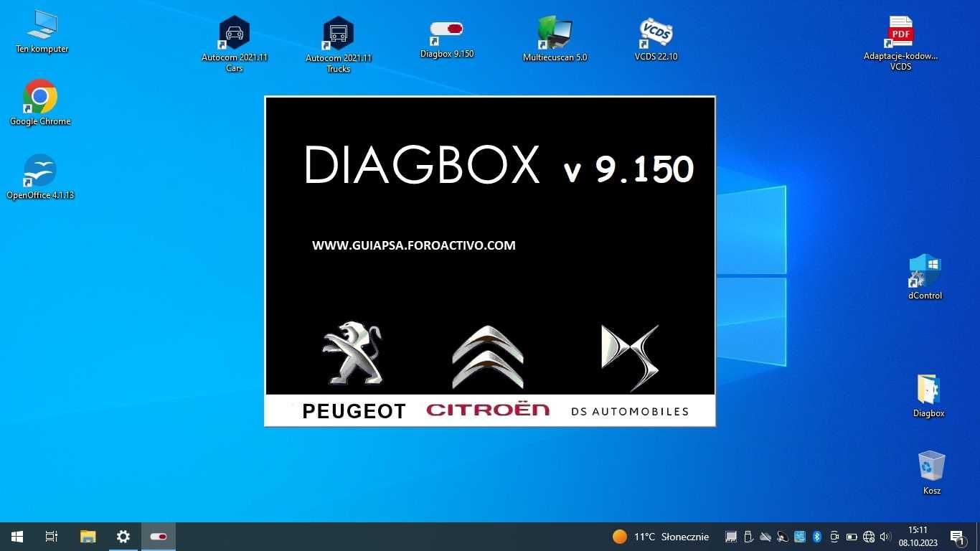Open the Windows Start menu
980x551 pixels.
tap(17, 537)
